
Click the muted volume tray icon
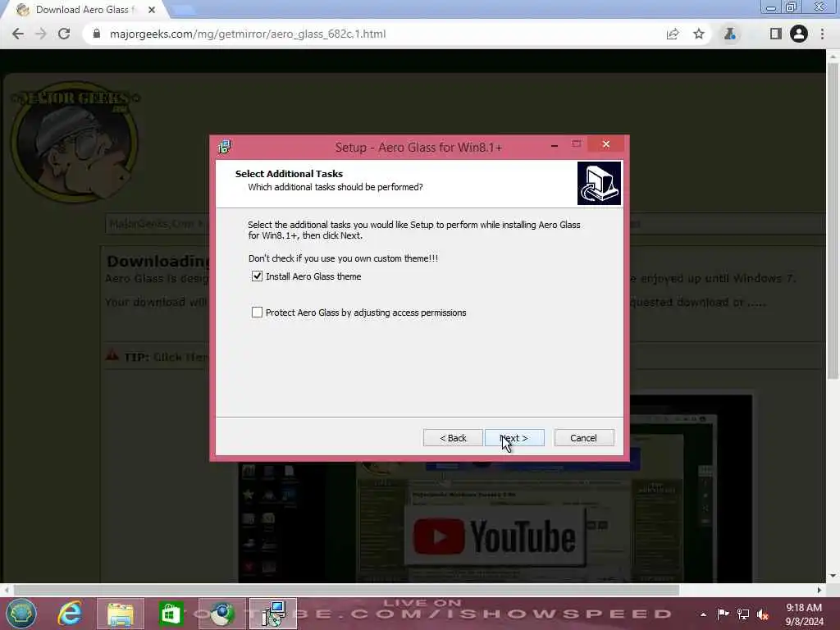point(763,614)
